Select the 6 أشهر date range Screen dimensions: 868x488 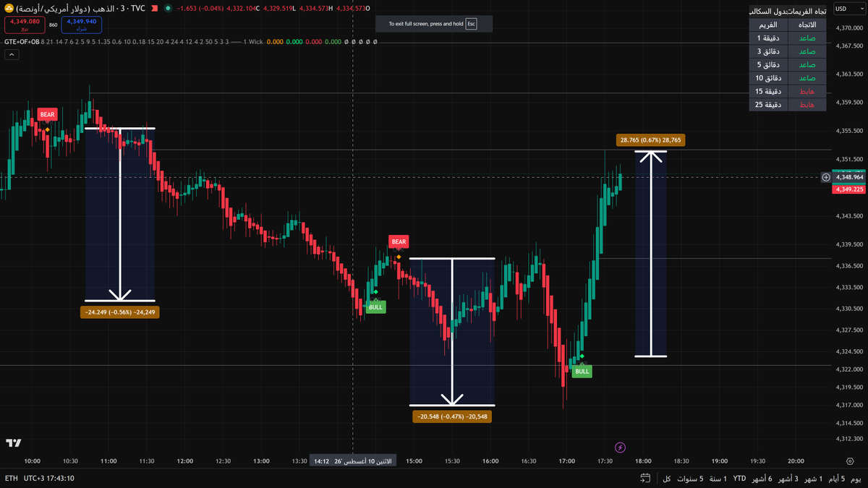click(x=761, y=479)
